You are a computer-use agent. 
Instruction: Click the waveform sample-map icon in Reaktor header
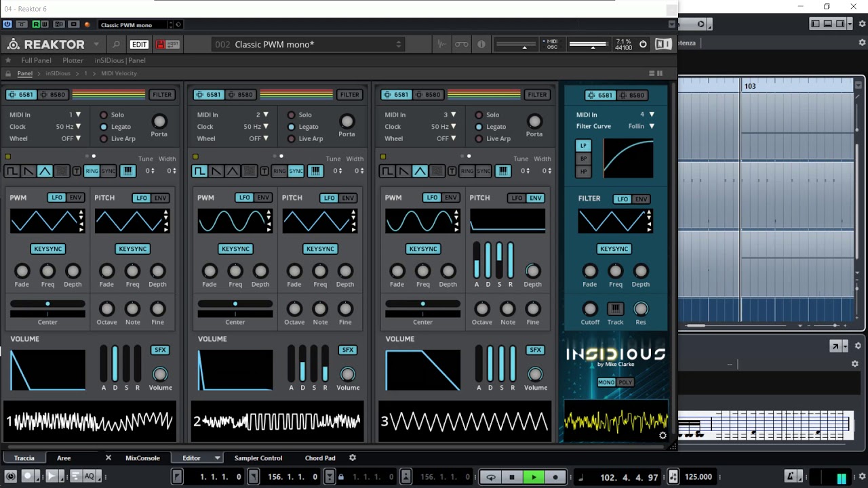pyautogui.click(x=441, y=45)
